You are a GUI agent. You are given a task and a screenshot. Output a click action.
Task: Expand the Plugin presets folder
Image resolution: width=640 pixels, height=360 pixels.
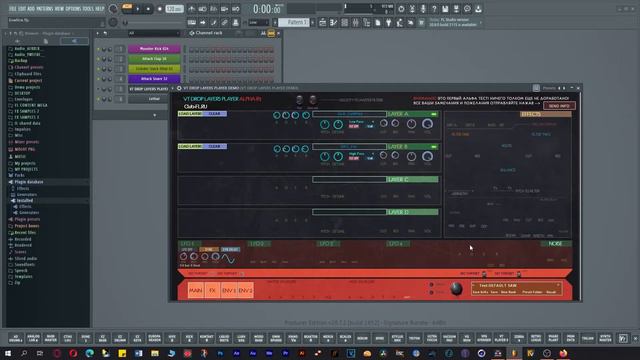27,220
